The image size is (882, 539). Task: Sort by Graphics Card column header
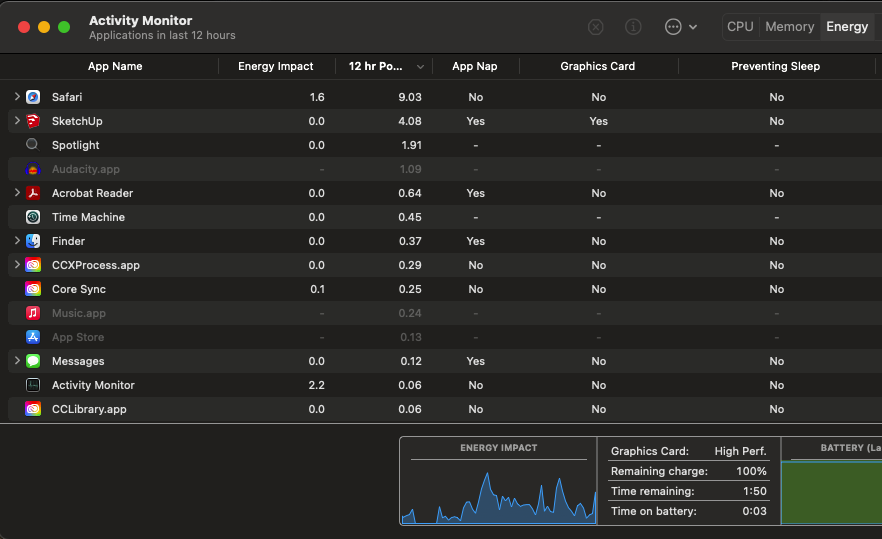597,66
